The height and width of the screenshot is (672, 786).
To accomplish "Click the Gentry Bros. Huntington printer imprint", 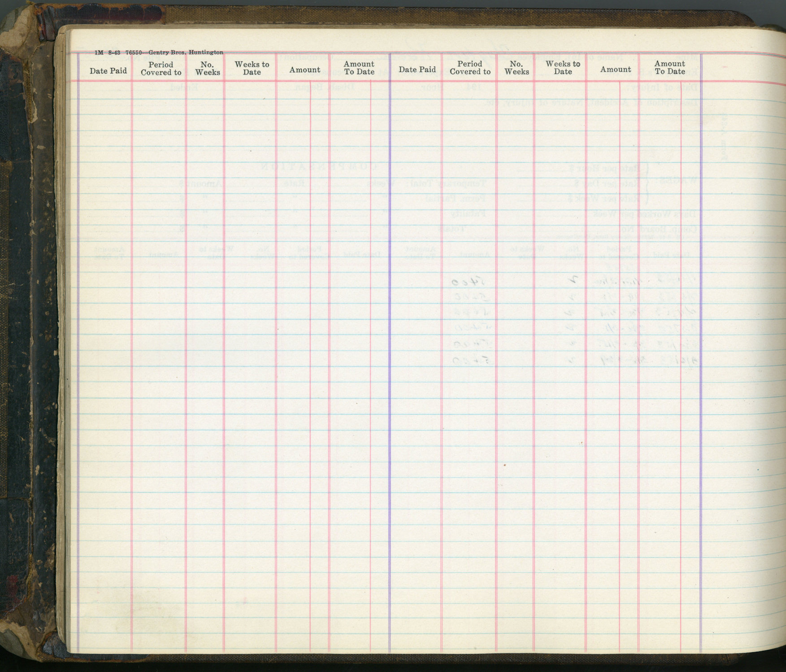I will click(159, 52).
